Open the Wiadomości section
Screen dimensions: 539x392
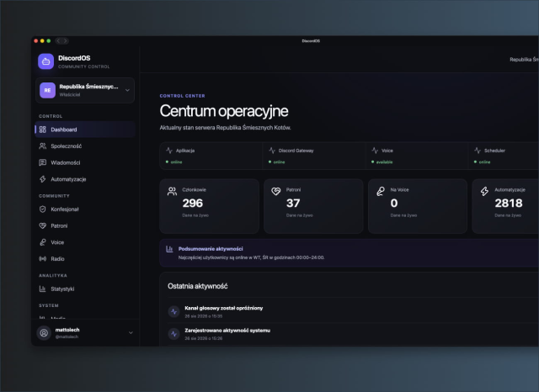pyautogui.click(x=85, y=162)
